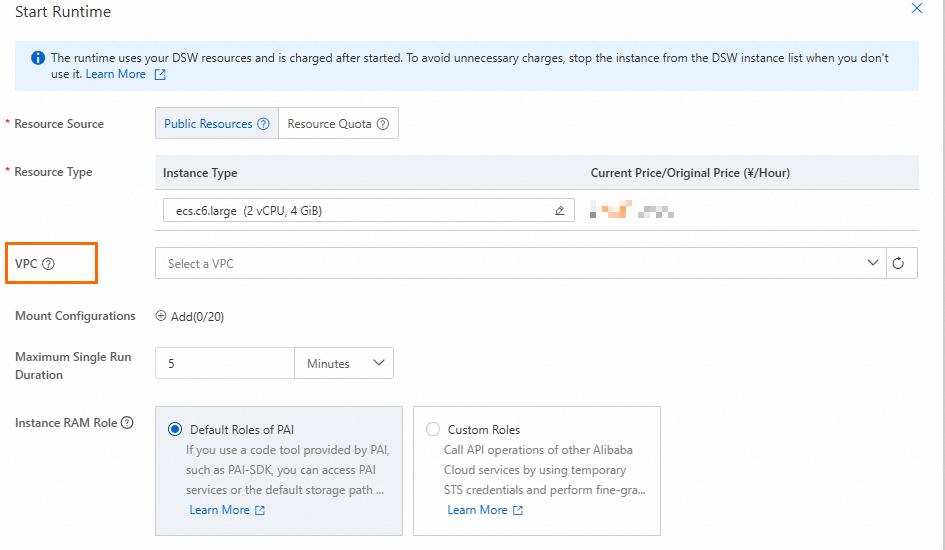Click the help icon beside the VPC label

[48, 264]
